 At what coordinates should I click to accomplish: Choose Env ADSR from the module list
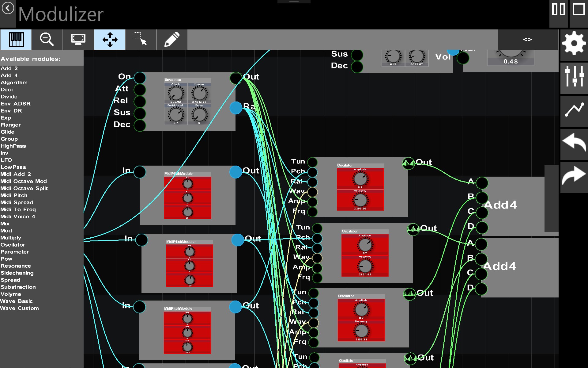pos(16,104)
